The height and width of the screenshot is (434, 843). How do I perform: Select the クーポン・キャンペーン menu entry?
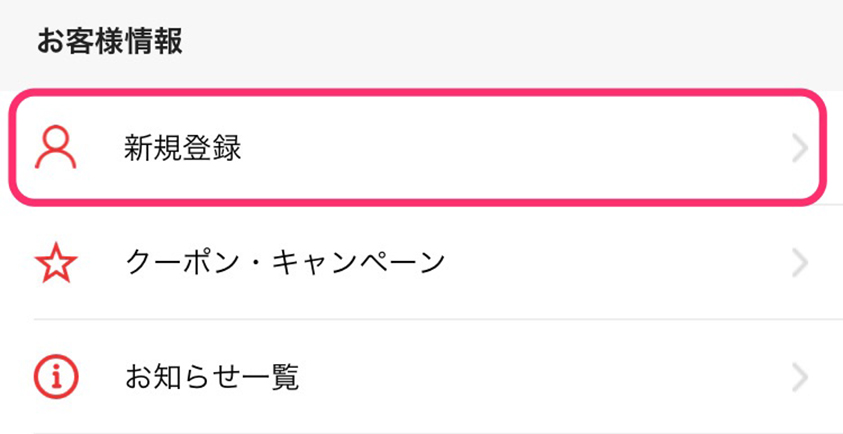tap(422, 262)
